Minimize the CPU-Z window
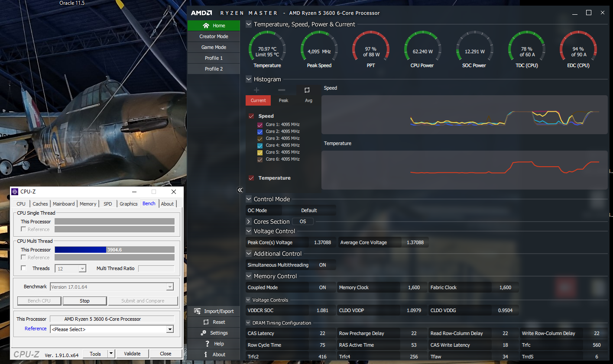This screenshot has height=364, width=613. point(134,192)
